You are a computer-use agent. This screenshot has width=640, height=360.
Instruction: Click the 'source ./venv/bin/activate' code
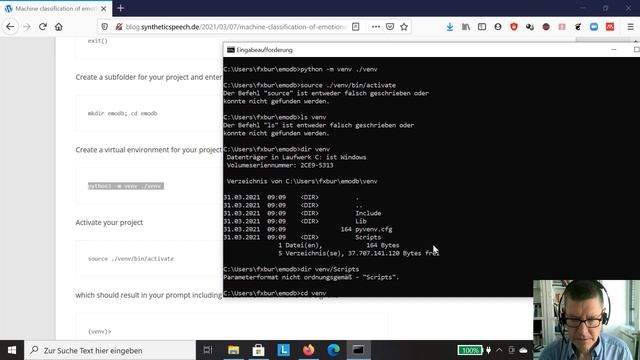tap(131, 259)
